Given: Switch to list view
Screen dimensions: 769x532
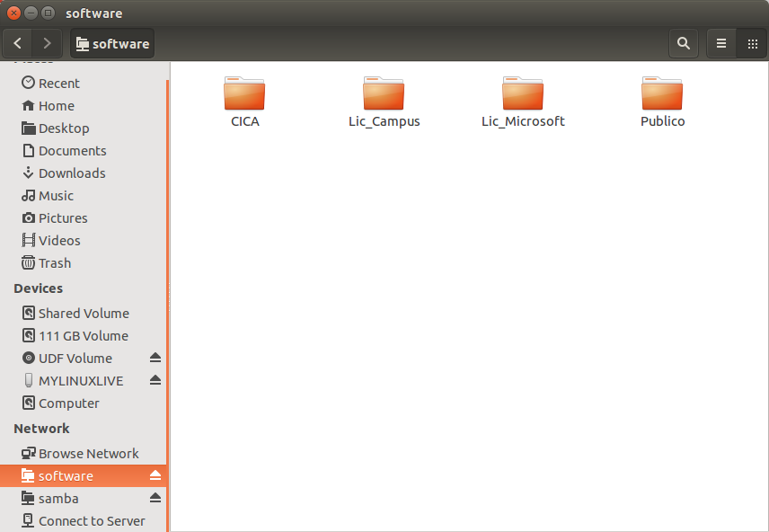Looking at the screenshot, I should [x=721, y=44].
